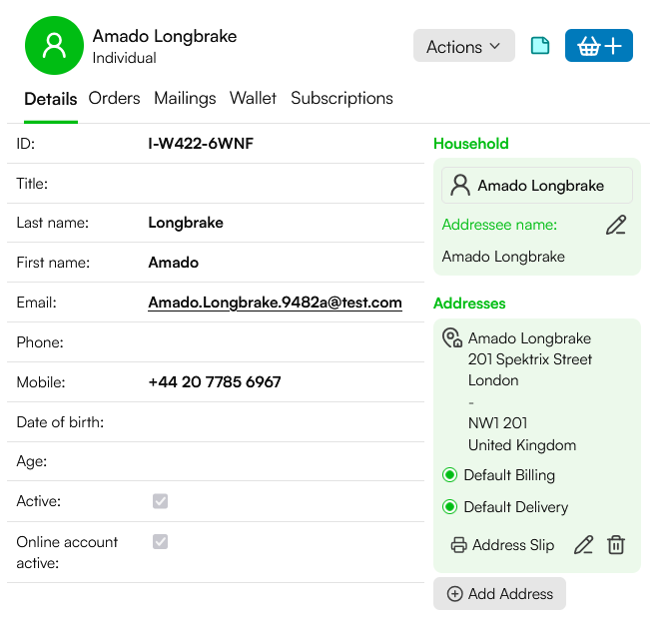The height and width of the screenshot is (621, 672).
Task: Switch to the Orders tab
Action: pyautogui.click(x=114, y=98)
